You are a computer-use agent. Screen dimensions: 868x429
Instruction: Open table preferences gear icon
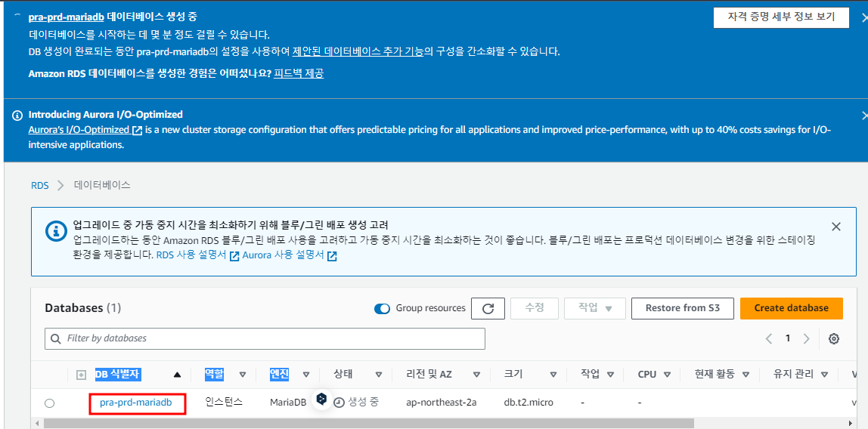pyautogui.click(x=834, y=339)
